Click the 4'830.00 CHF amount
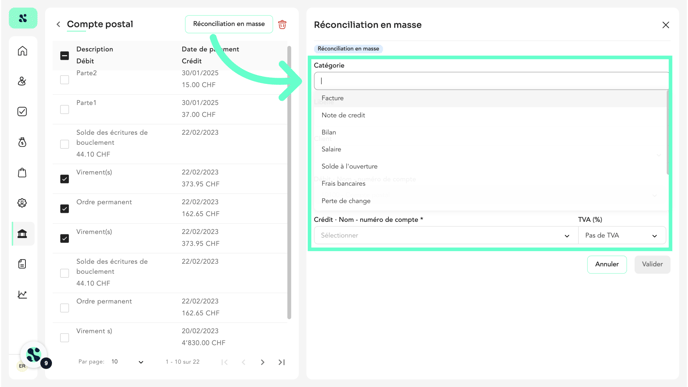The image size is (688, 387). tap(204, 343)
